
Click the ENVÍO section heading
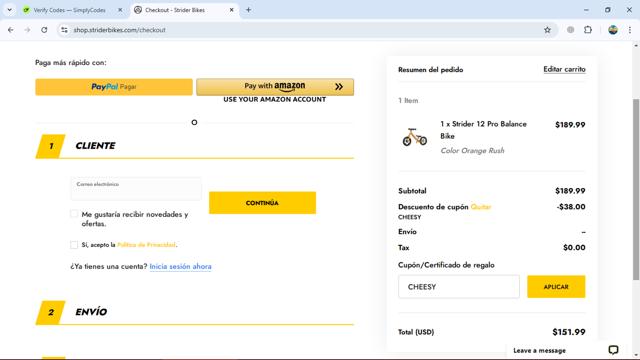tap(91, 312)
